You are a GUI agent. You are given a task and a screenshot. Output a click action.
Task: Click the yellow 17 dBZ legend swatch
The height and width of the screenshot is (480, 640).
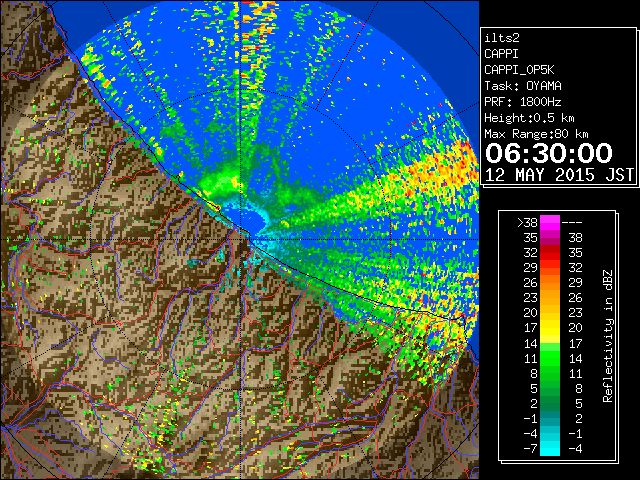(550, 328)
